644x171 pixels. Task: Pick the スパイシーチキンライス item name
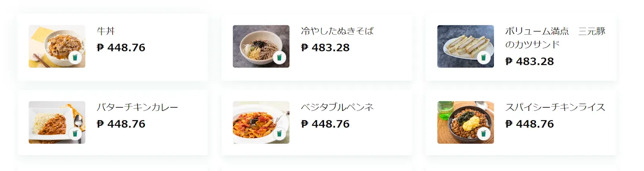click(x=555, y=107)
